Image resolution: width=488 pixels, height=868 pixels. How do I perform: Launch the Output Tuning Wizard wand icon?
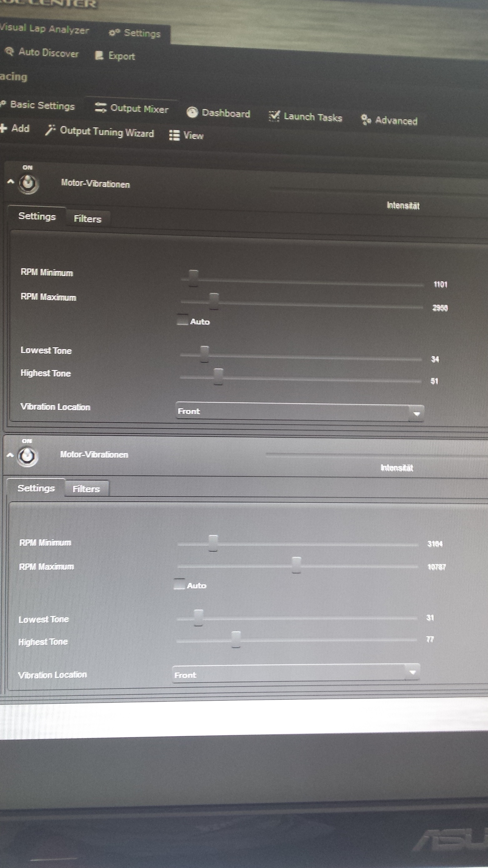pos(50,130)
